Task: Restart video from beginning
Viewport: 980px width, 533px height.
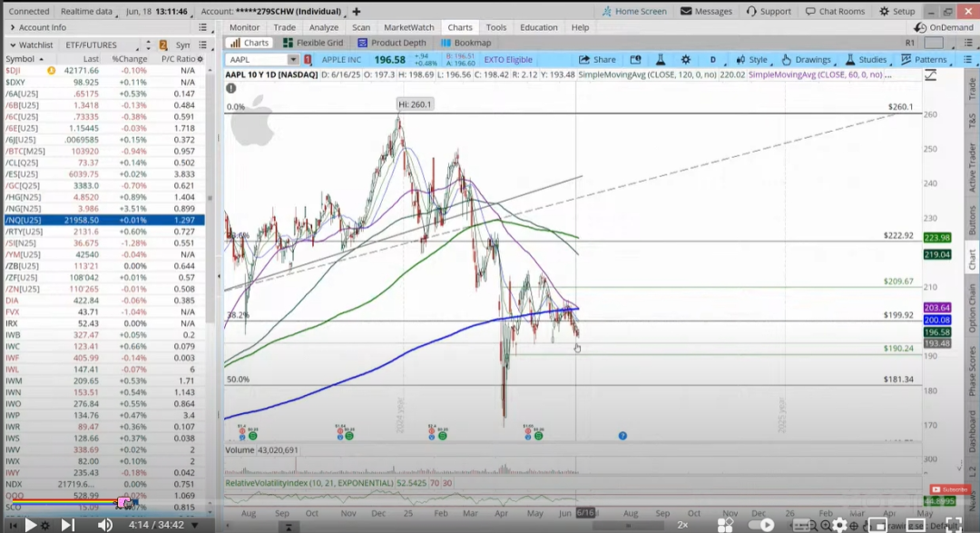Action: 12,526
